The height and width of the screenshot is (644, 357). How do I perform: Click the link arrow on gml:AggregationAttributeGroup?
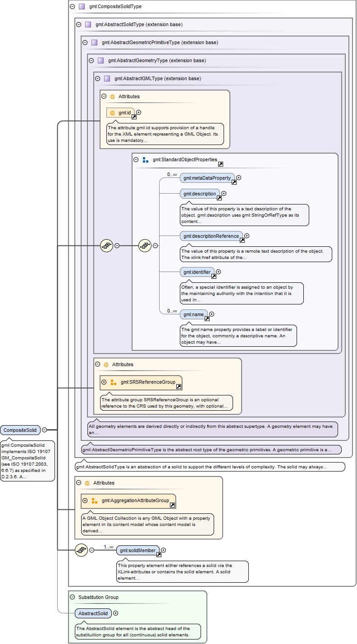(172, 505)
